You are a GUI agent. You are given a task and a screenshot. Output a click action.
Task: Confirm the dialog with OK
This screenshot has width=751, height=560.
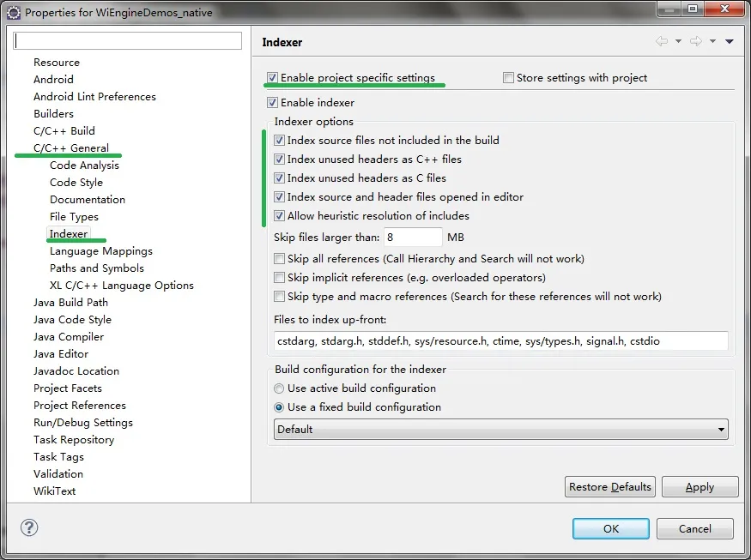[x=610, y=528]
